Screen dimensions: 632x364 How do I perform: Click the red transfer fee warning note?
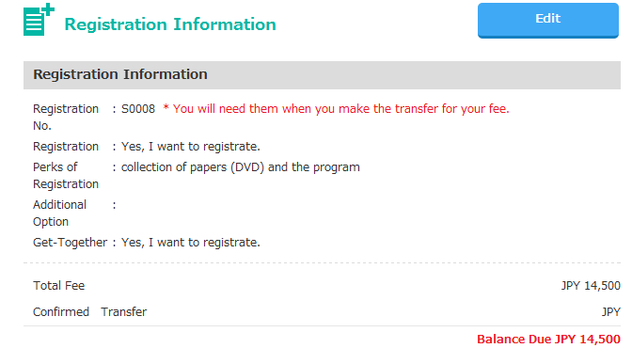(336, 109)
